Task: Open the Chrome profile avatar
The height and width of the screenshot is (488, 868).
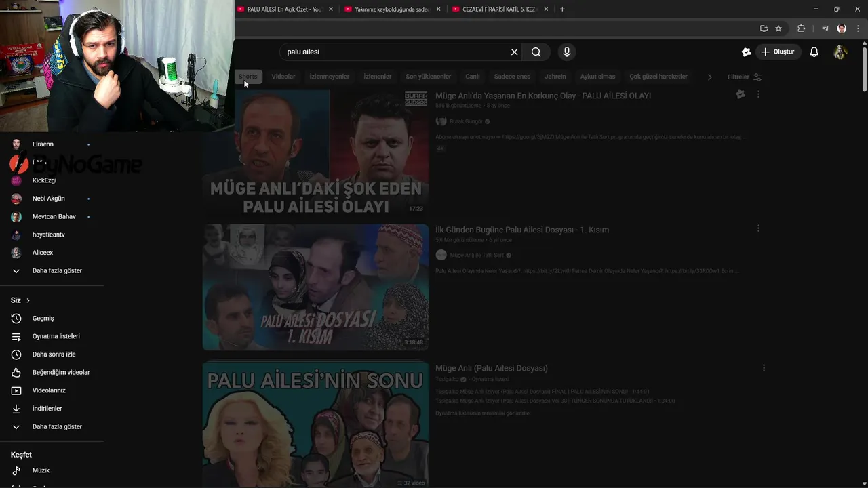Action: (842, 28)
